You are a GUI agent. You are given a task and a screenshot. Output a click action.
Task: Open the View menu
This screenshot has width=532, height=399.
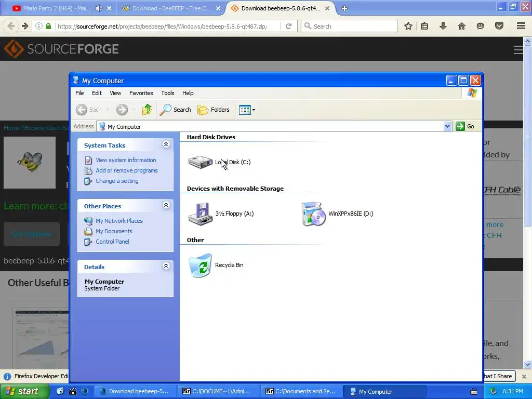coord(115,93)
